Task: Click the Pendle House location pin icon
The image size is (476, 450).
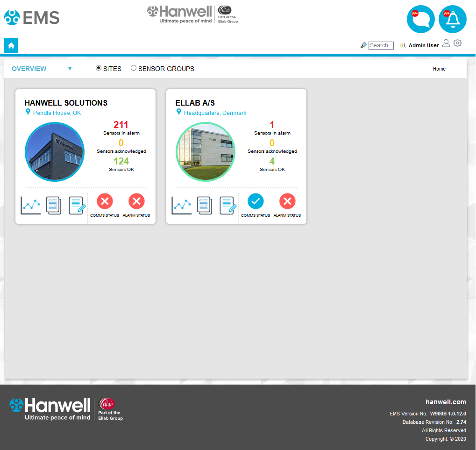Action: coord(28,112)
